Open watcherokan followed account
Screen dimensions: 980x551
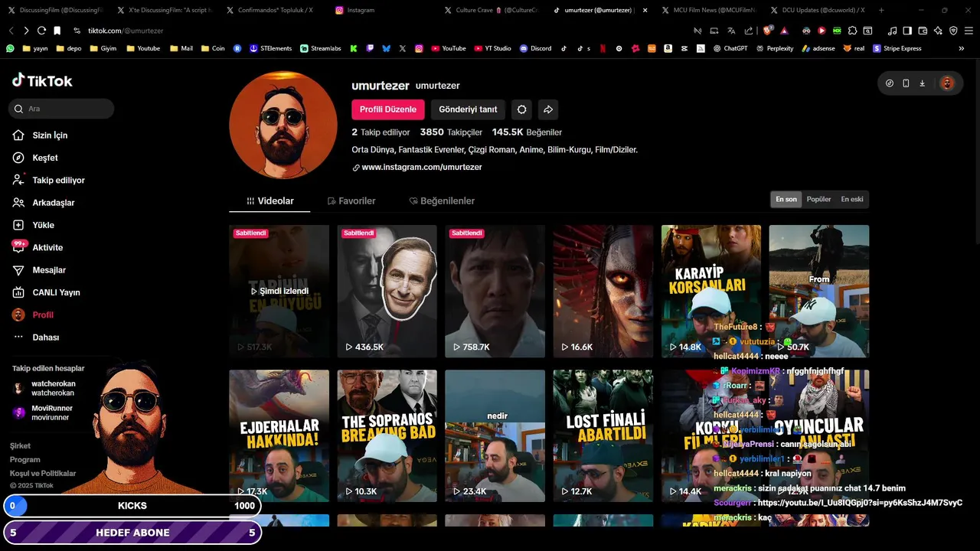click(44, 389)
